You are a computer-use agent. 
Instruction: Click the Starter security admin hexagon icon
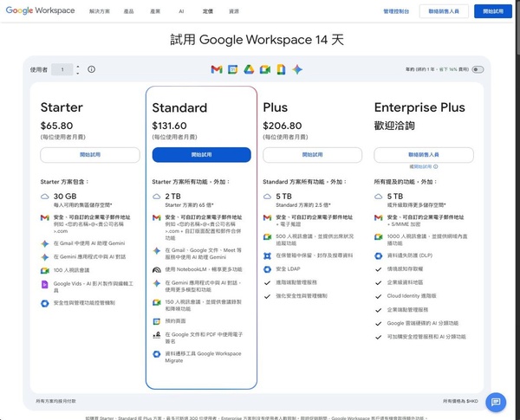(x=45, y=303)
